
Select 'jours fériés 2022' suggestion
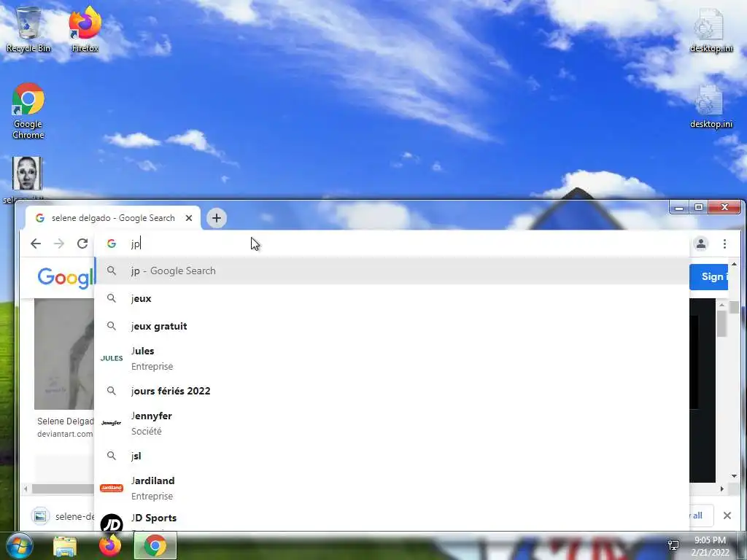pyautogui.click(x=392, y=391)
